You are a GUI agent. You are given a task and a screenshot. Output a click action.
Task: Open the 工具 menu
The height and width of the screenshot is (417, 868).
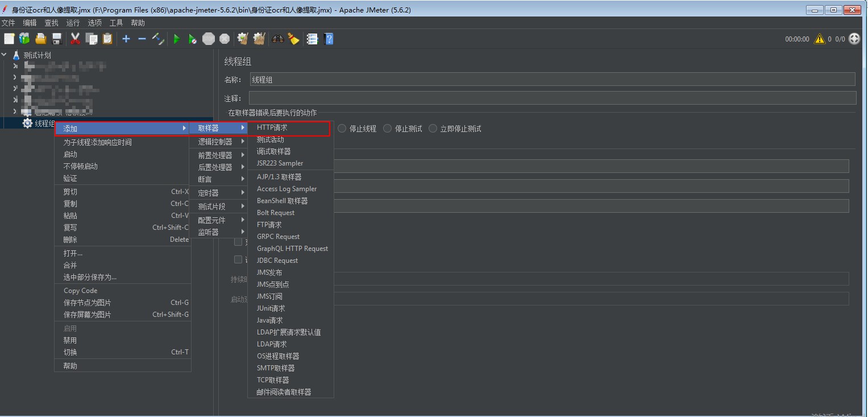116,23
